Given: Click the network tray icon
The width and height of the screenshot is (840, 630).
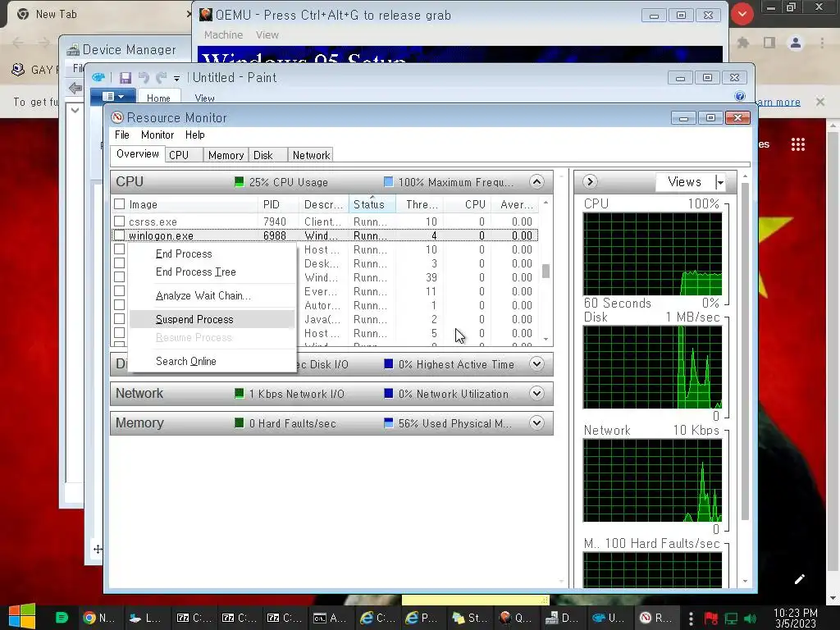Looking at the screenshot, I should click(731, 619).
